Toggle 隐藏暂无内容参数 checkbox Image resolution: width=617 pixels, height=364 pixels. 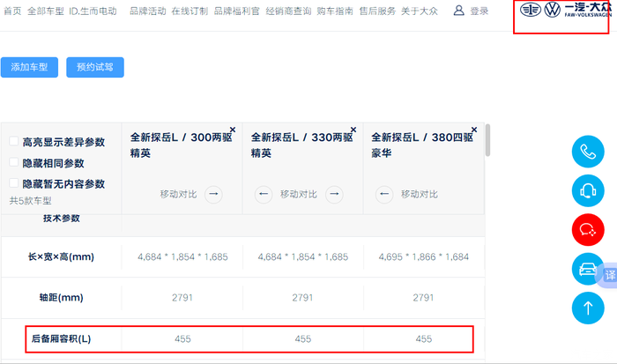pyautogui.click(x=14, y=183)
